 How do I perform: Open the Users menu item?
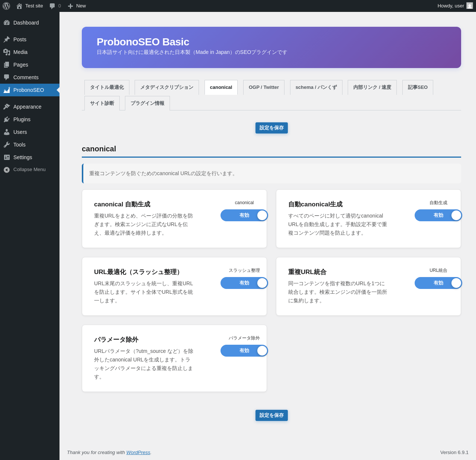click(x=30, y=132)
